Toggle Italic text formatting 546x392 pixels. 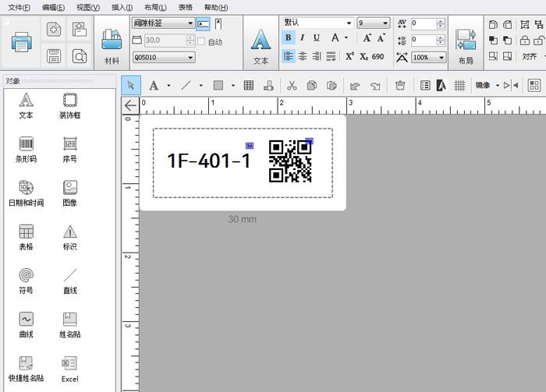(303, 37)
